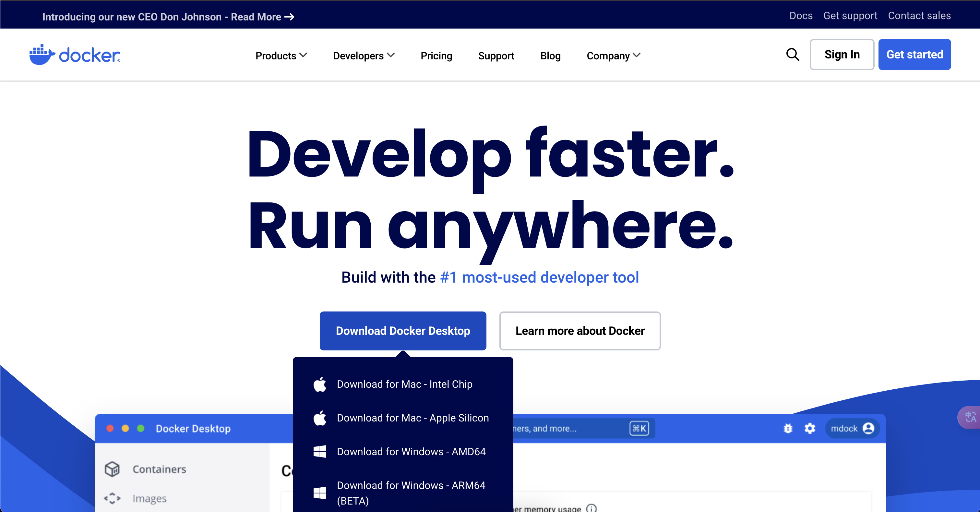Viewport: 980px width, 512px height.
Task: Select Download for Mac - Apple Silicon
Action: click(x=412, y=418)
